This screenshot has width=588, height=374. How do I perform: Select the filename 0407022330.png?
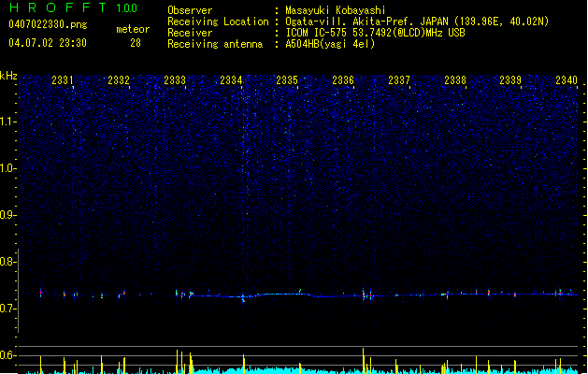(x=48, y=24)
